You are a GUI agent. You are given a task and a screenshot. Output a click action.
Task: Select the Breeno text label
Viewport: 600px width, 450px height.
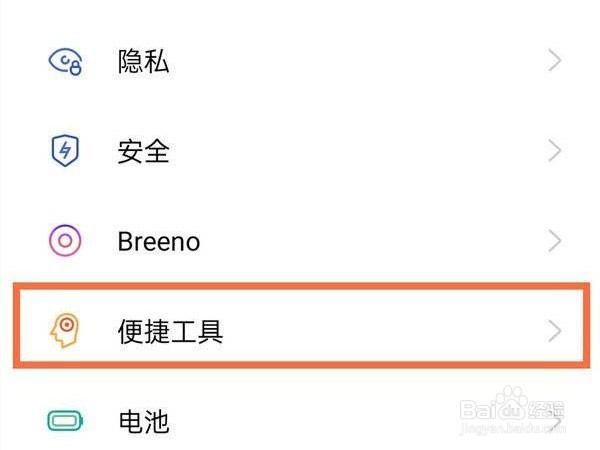pyautogui.click(x=159, y=241)
